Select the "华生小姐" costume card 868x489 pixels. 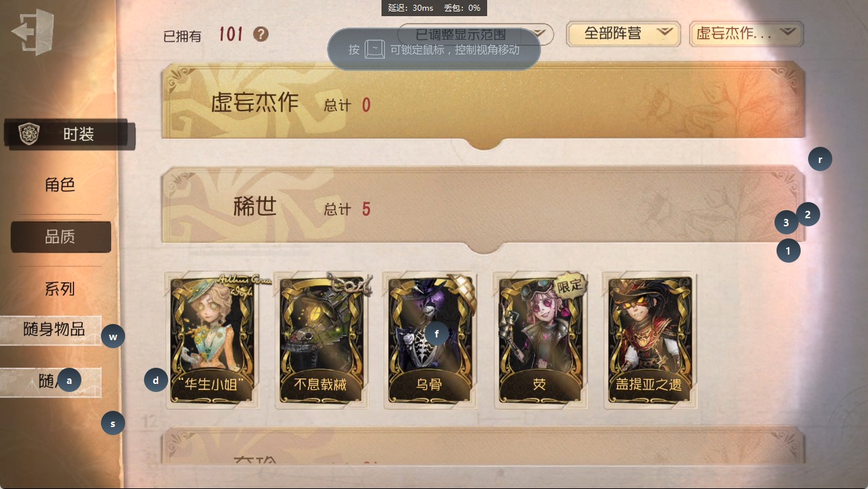(213, 339)
